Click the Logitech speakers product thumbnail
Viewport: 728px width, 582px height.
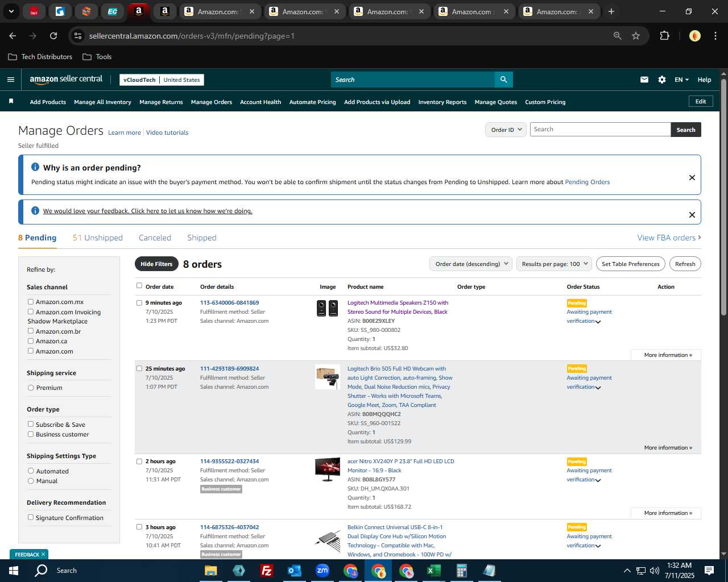[327, 308]
